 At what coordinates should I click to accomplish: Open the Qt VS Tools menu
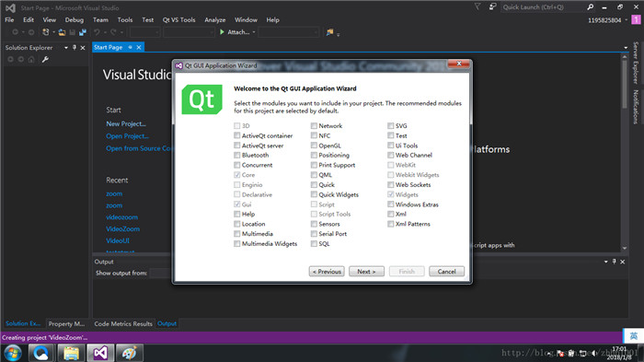pyautogui.click(x=178, y=19)
